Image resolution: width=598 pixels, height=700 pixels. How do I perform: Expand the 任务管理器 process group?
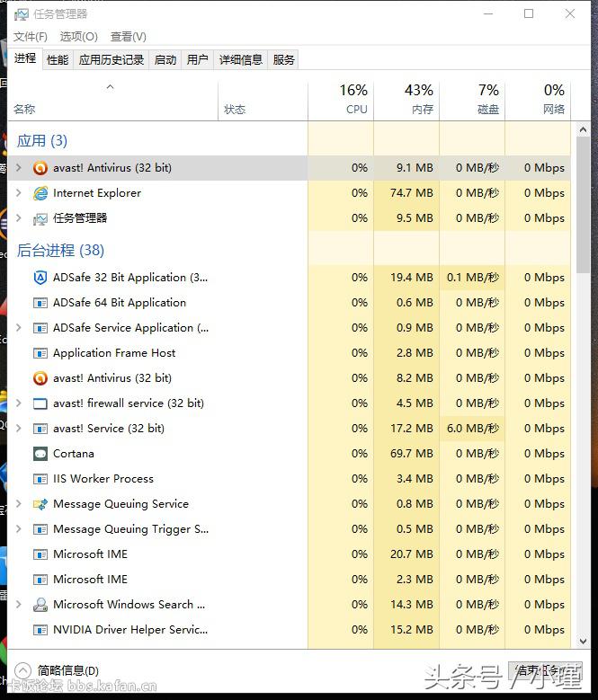[x=19, y=217]
